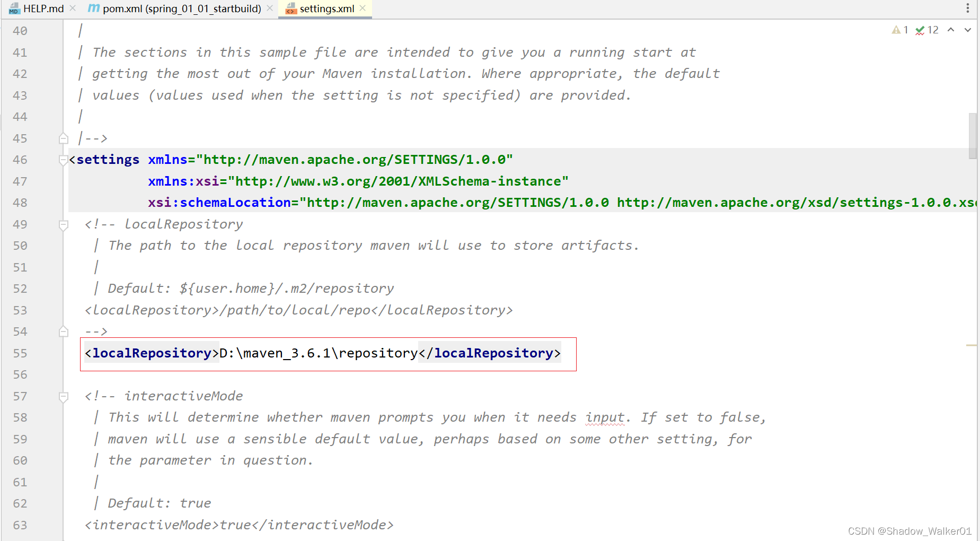Close the HELP.md editor tab
The image size is (980, 541).
72,8
